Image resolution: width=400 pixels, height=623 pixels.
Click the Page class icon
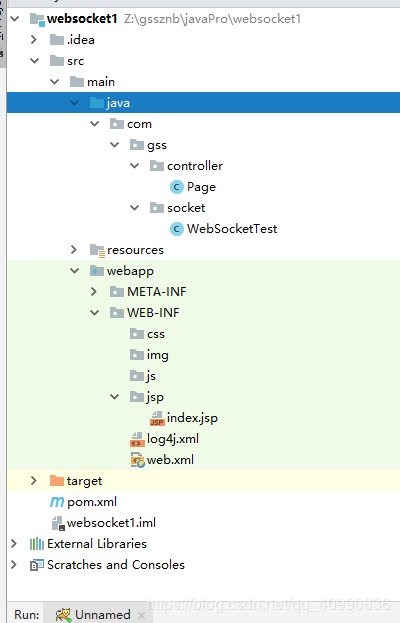(x=177, y=187)
